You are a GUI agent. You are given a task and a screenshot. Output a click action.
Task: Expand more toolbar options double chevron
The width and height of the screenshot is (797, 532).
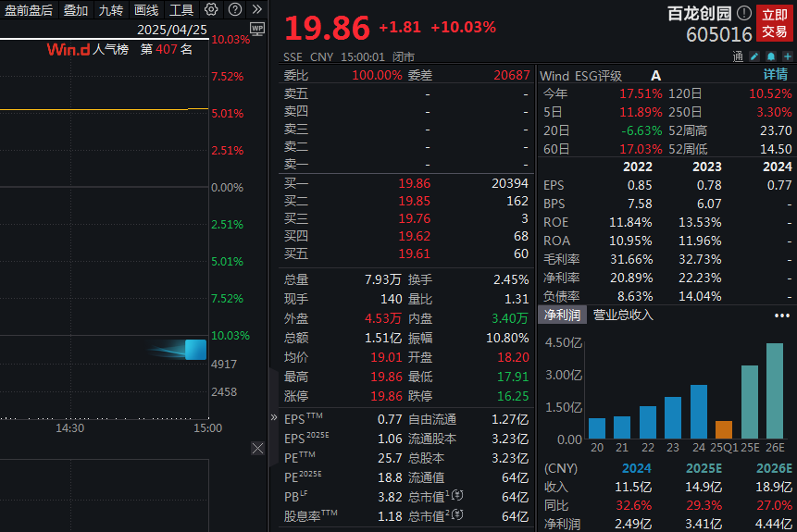coord(257,9)
